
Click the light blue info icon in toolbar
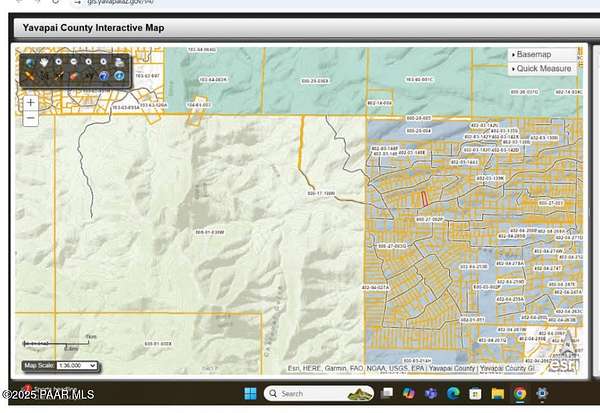(x=119, y=76)
